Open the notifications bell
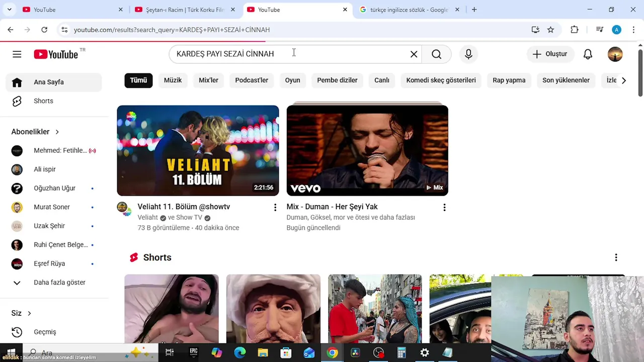 point(588,54)
